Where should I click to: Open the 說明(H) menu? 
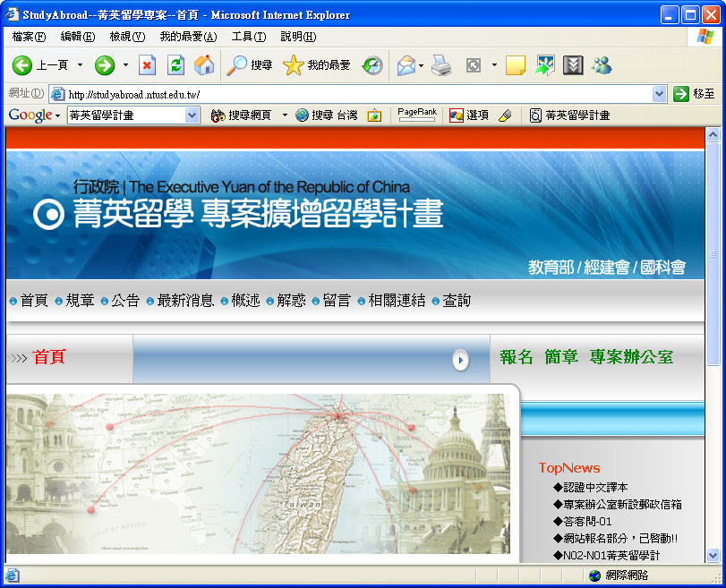tap(298, 37)
